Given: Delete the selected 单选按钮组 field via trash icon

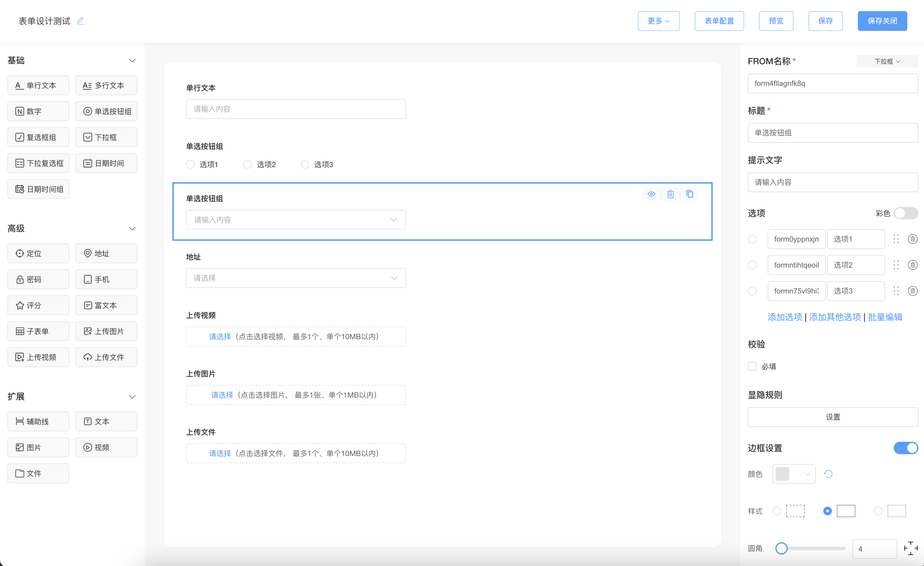Looking at the screenshot, I should [671, 194].
